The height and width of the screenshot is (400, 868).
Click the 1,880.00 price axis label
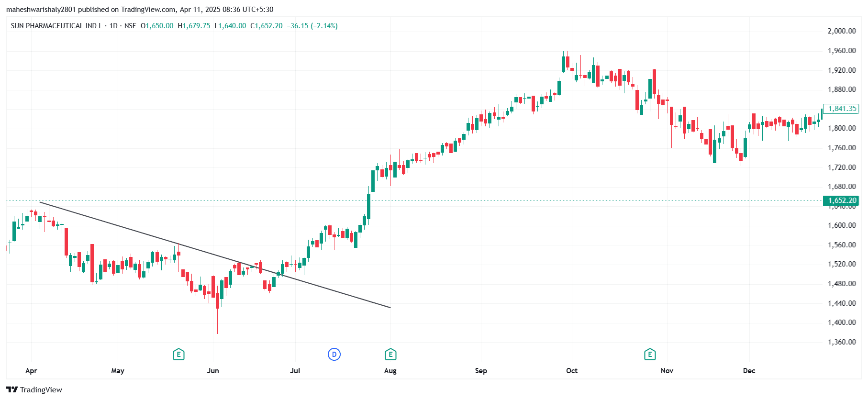(x=842, y=89)
